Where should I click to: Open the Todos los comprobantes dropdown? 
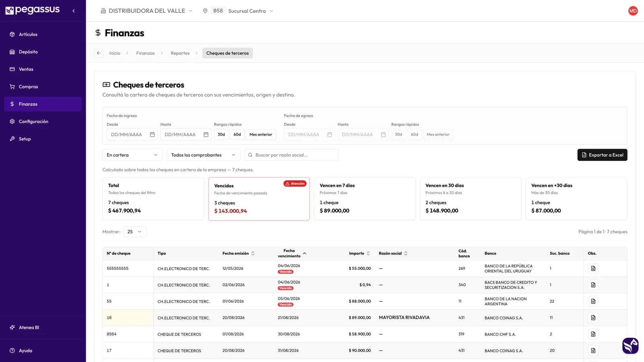pyautogui.click(x=203, y=155)
